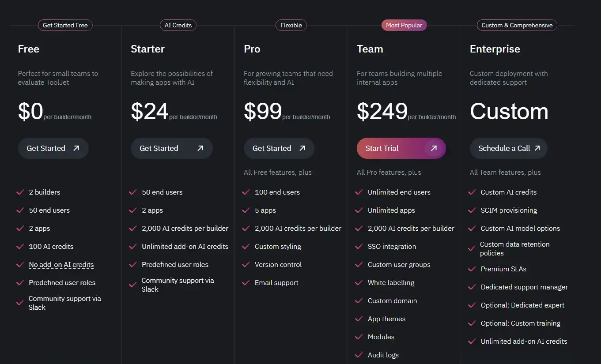Click the arrow icon on Starter's Get Started button

coord(200,148)
